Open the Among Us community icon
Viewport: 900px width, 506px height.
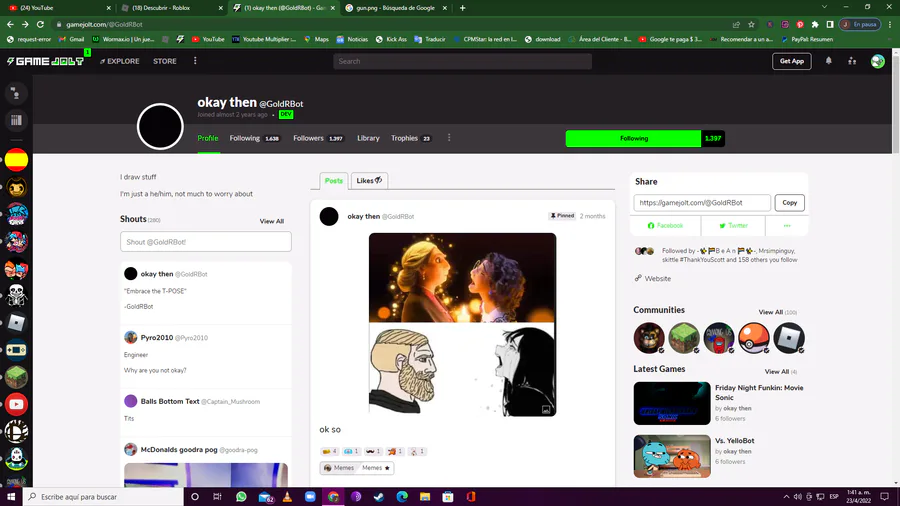(x=719, y=337)
